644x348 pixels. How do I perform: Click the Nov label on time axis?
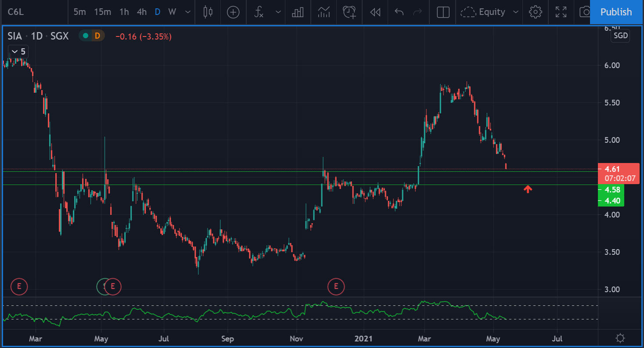click(296, 339)
